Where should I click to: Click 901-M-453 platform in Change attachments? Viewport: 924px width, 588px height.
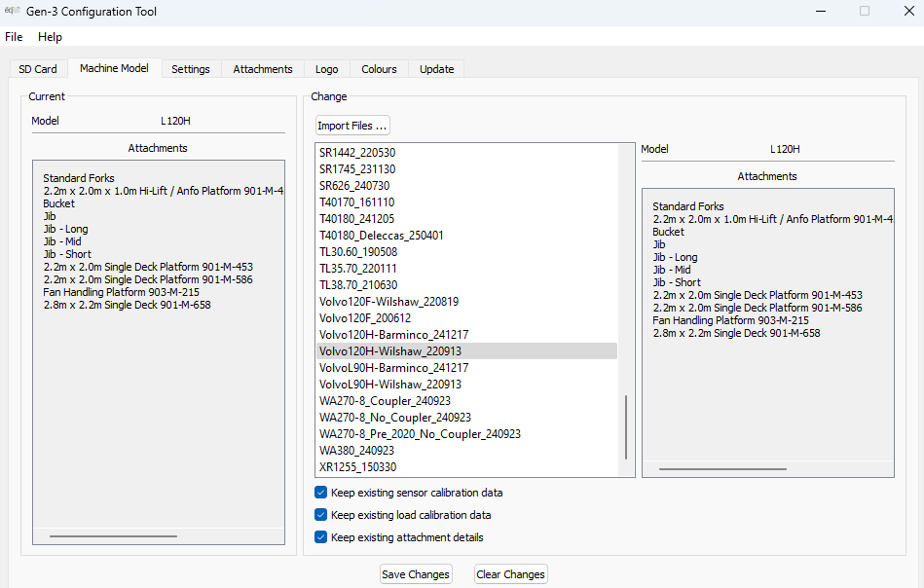point(758,295)
